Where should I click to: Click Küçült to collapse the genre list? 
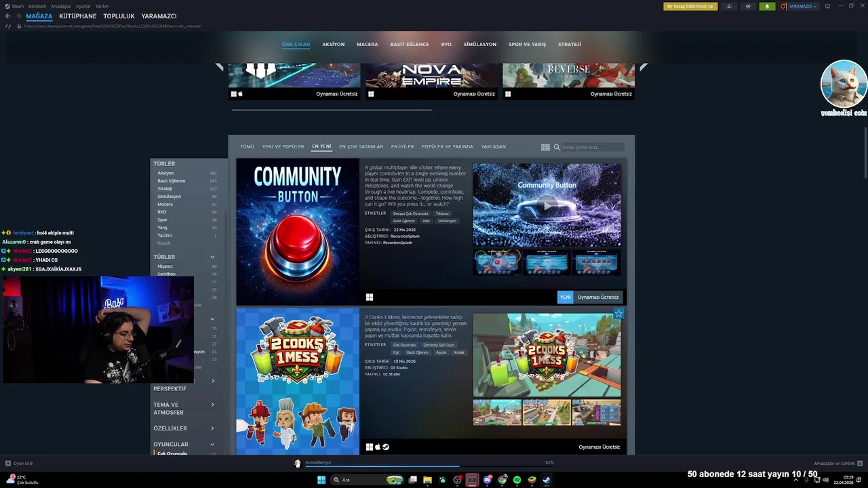point(164,243)
